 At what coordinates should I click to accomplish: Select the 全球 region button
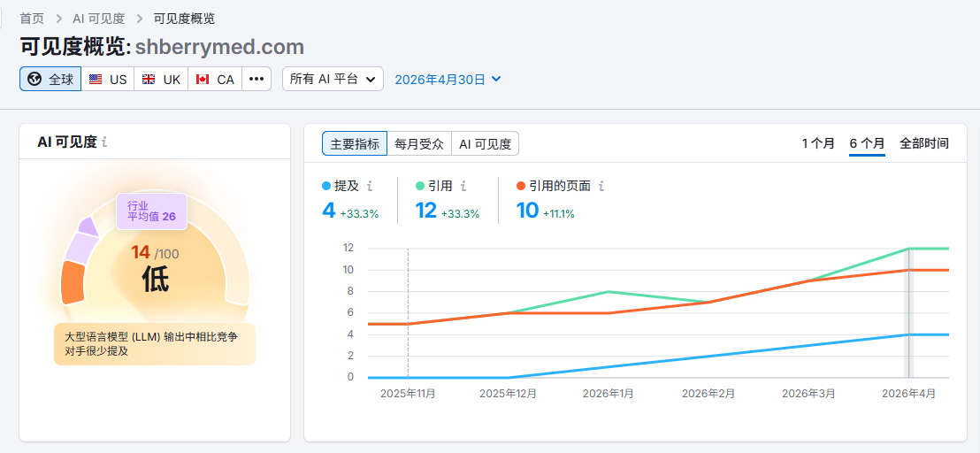(x=50, y=80)
